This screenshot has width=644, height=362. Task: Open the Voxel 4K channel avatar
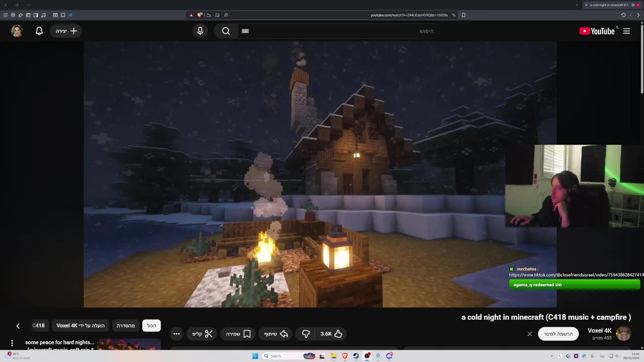click(x=623, y=334)
